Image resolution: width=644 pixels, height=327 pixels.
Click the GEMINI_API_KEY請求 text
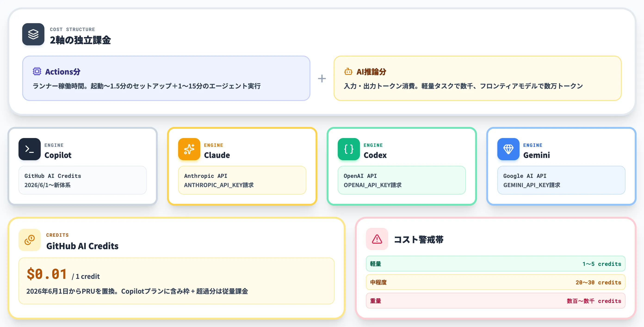pyautogui.click(x=532, y=185)
